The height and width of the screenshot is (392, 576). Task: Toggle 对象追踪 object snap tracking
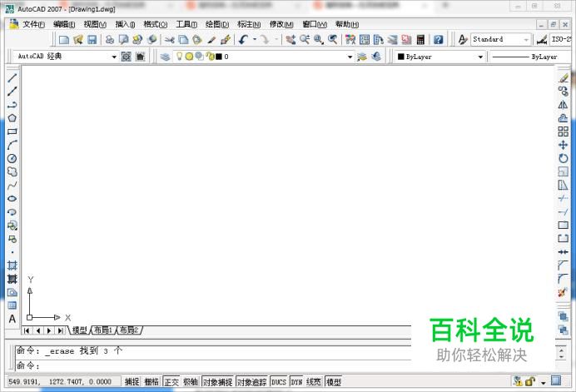(x=251, y=382)
